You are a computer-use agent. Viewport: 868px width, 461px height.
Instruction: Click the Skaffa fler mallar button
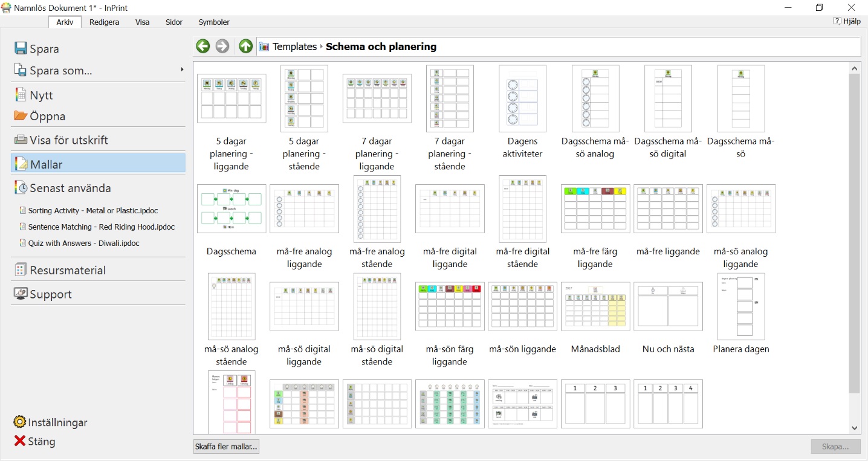pyautogui.click(x=226, y=447)
